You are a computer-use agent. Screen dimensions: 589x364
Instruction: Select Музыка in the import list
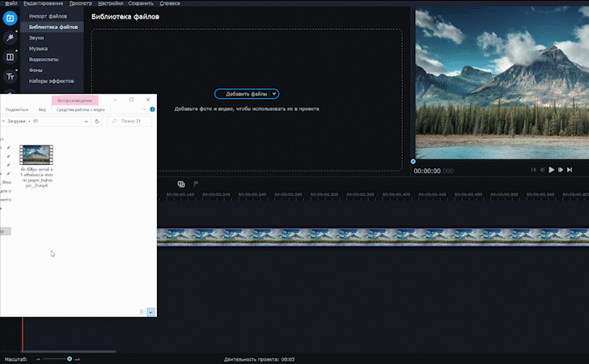pos(38,49)
